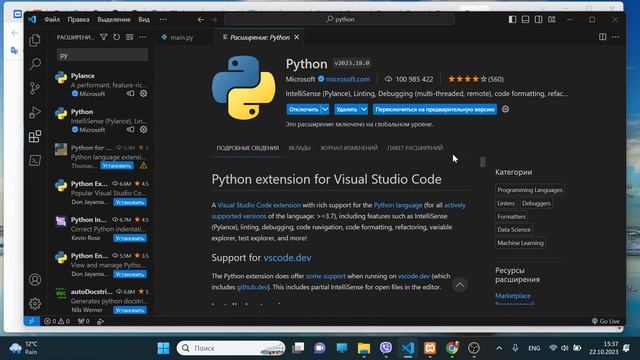Open the hidden menus ellipsis in menu bar
The height and width of the screenshot is (360, 640).
pos(163,19)
